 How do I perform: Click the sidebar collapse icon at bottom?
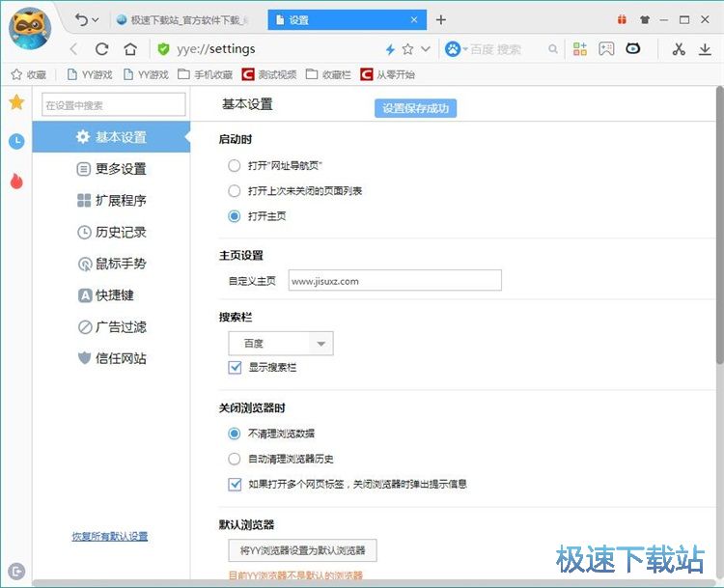point(16,572)
